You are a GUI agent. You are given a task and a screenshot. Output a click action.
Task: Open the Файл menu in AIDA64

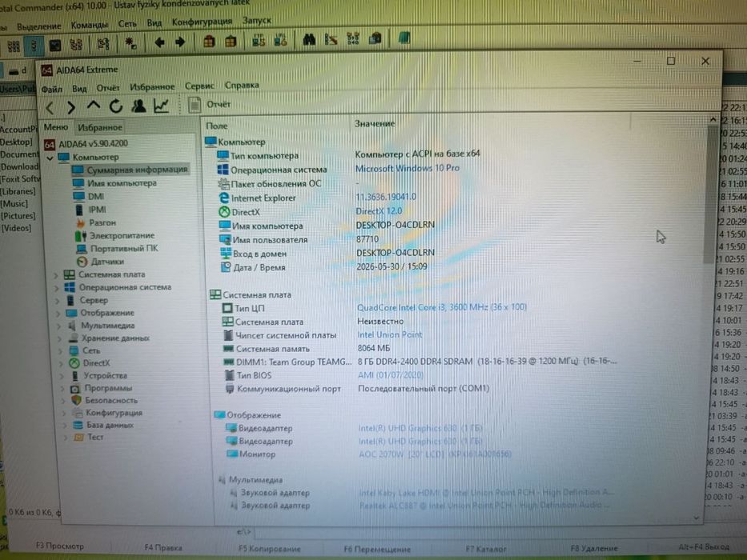(51, 89)
